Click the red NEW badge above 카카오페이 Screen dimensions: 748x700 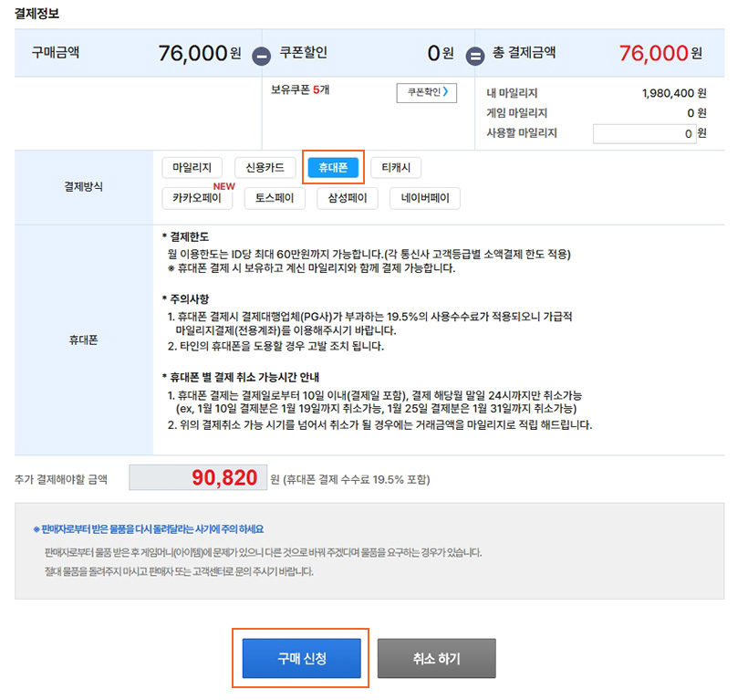pos(224,184)
